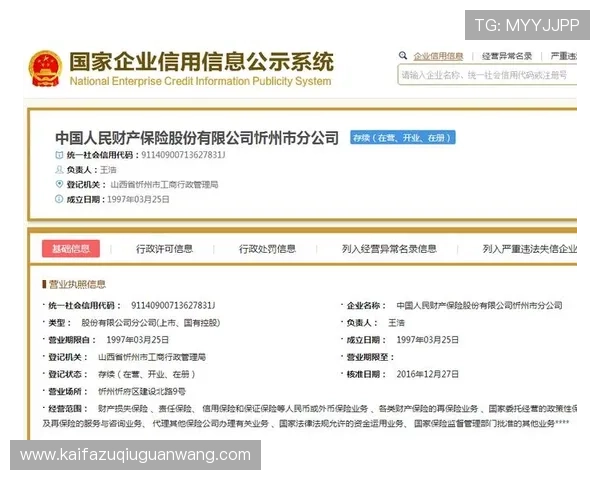
Task: Click the 经营范围 description text
Action: click(309, 416)
